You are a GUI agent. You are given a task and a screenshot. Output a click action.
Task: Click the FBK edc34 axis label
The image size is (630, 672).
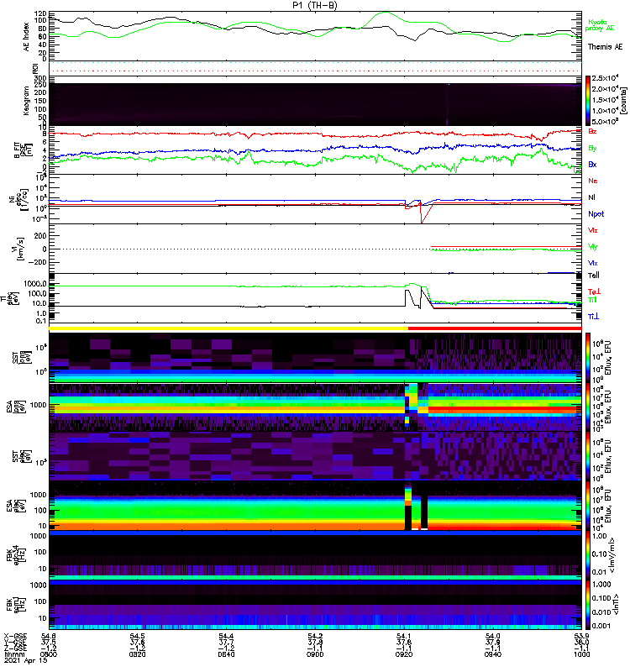pos(16,555)
